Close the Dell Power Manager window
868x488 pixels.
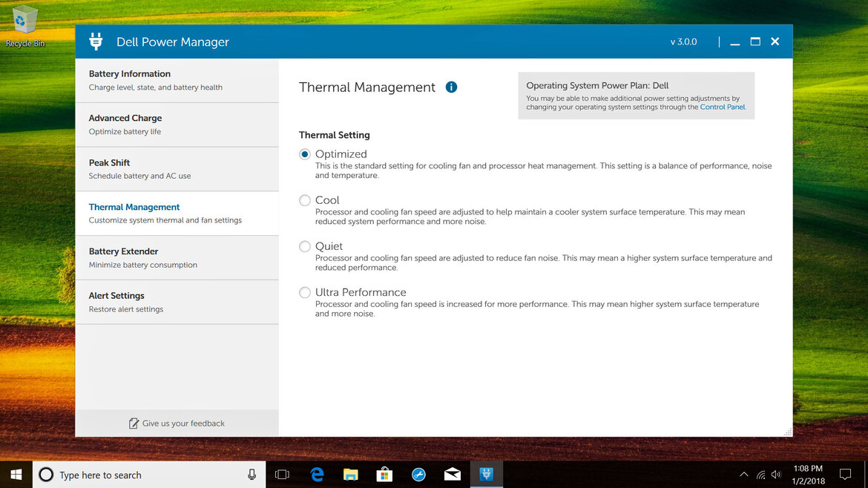point(775,42)
